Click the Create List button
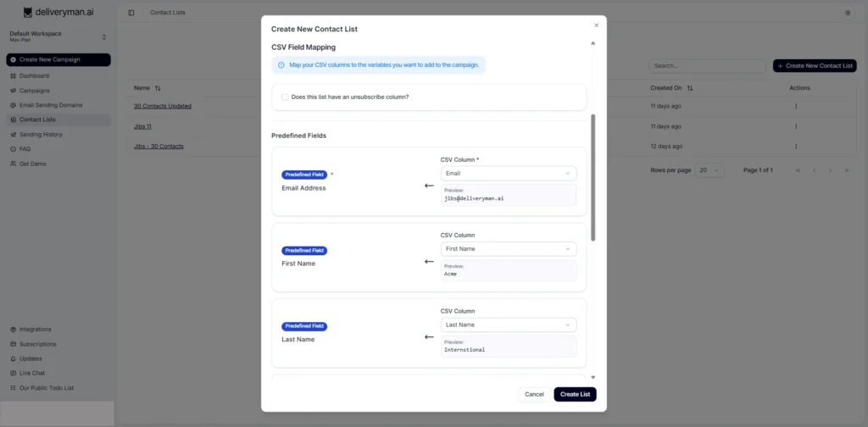 pyautogui.click(x=576, y=394)
